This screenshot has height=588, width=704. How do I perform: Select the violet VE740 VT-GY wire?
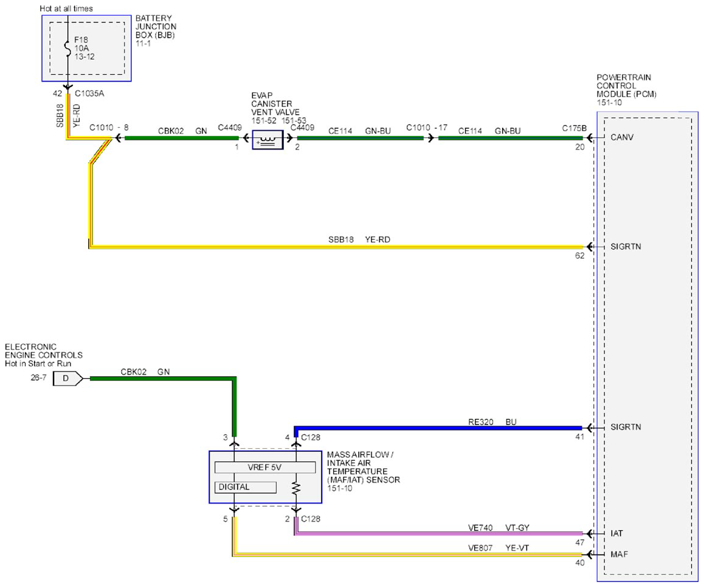point(438,534)
